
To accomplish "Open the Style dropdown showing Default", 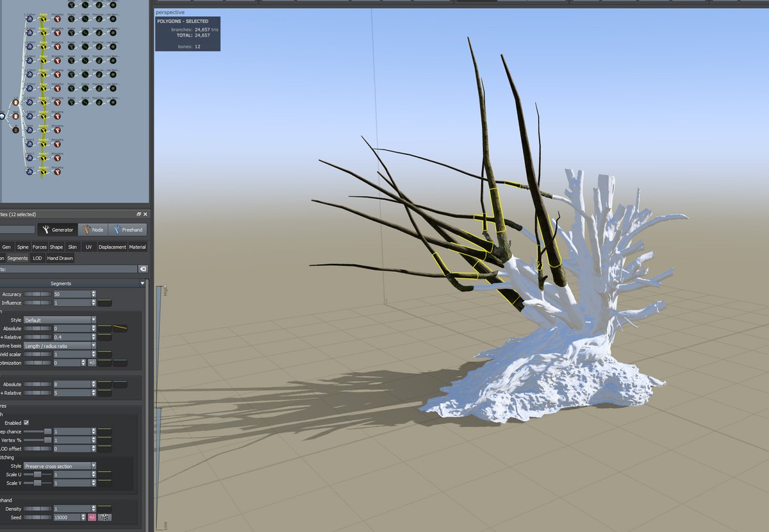I will click(x=60, y=320).
